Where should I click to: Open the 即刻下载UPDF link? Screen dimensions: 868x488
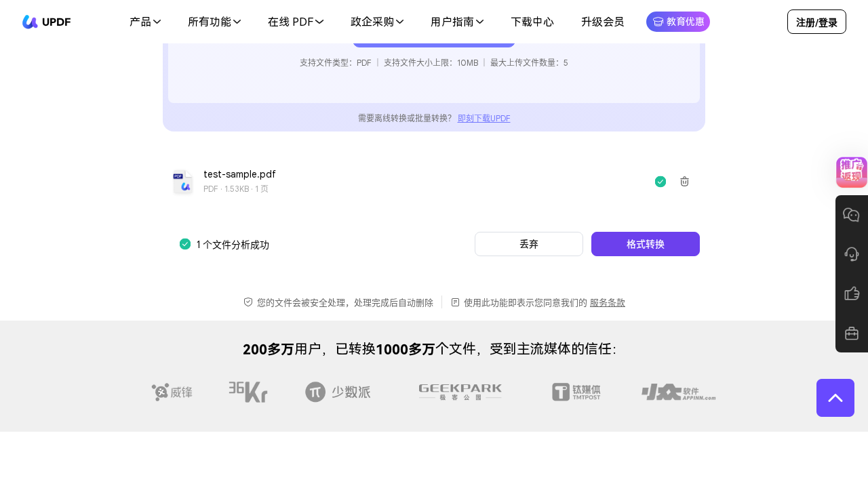click(x=484, y=118)
